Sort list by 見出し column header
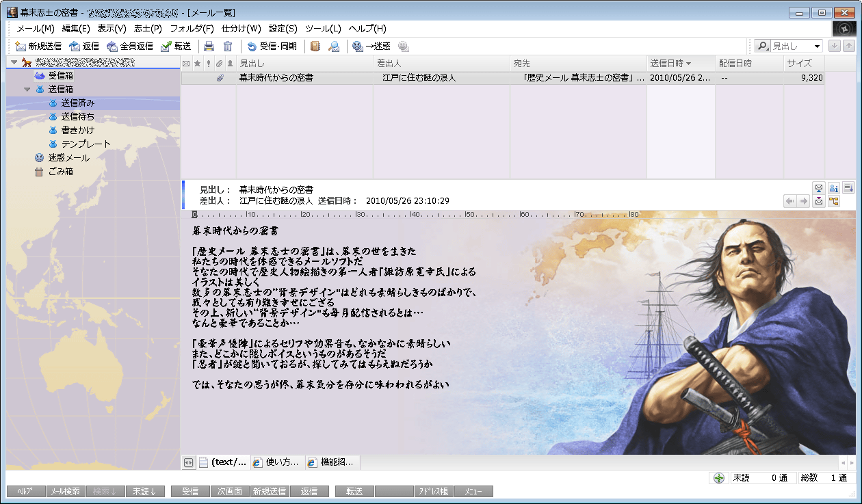The width and height of the screenshot is (862, 504). 304,64
